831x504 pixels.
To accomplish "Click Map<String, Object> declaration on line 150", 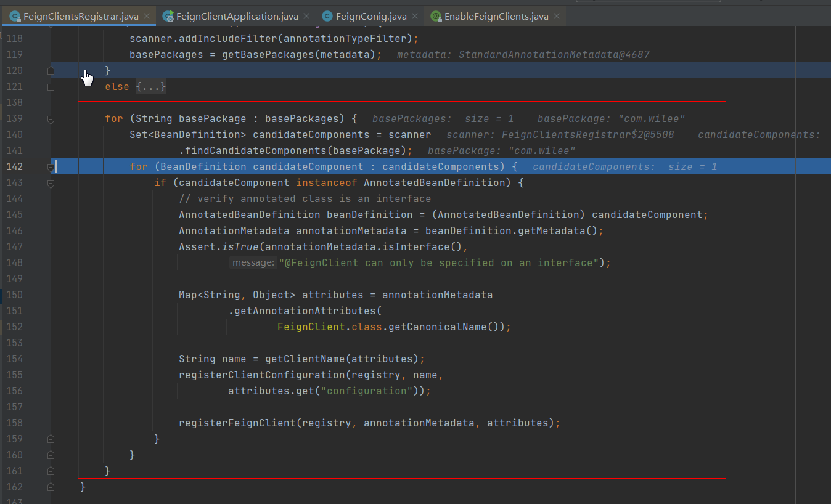I will coord(237,295).
